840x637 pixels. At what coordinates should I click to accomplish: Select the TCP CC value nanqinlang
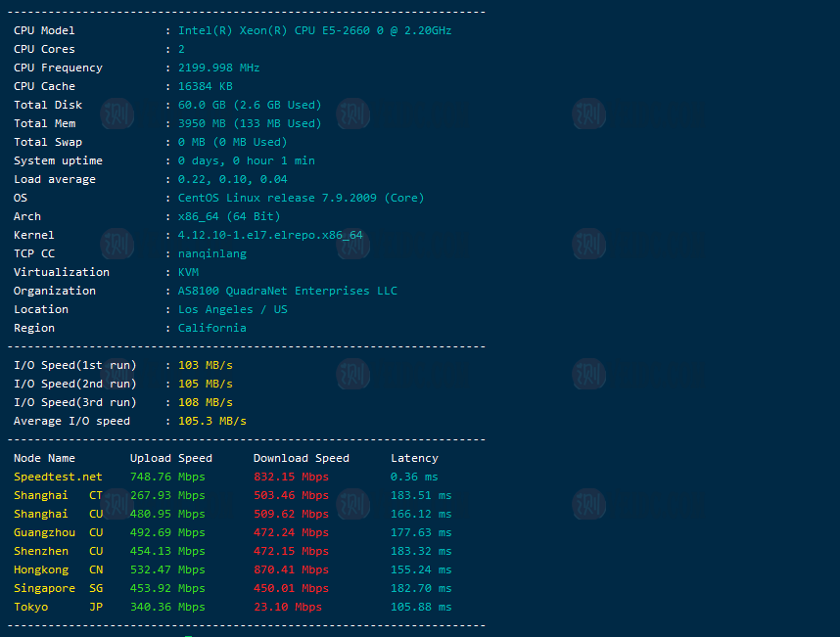pyautogui.click(x=211, y=253)
